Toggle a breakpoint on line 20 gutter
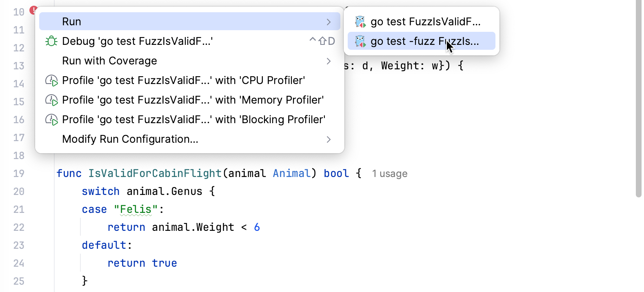 pyautogui.click(x=39, y=191)
